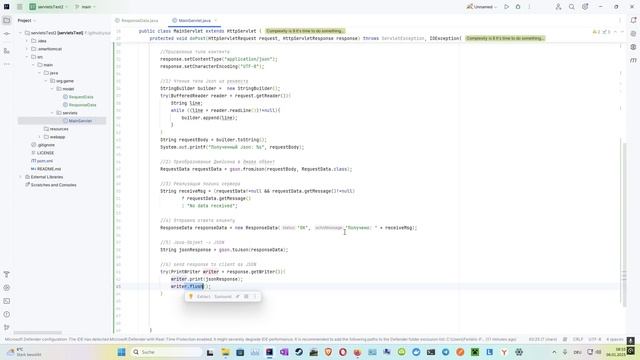Open the AI assistant sidebar icon
This screenshot has width=640, height=360.
coord(633,33)
